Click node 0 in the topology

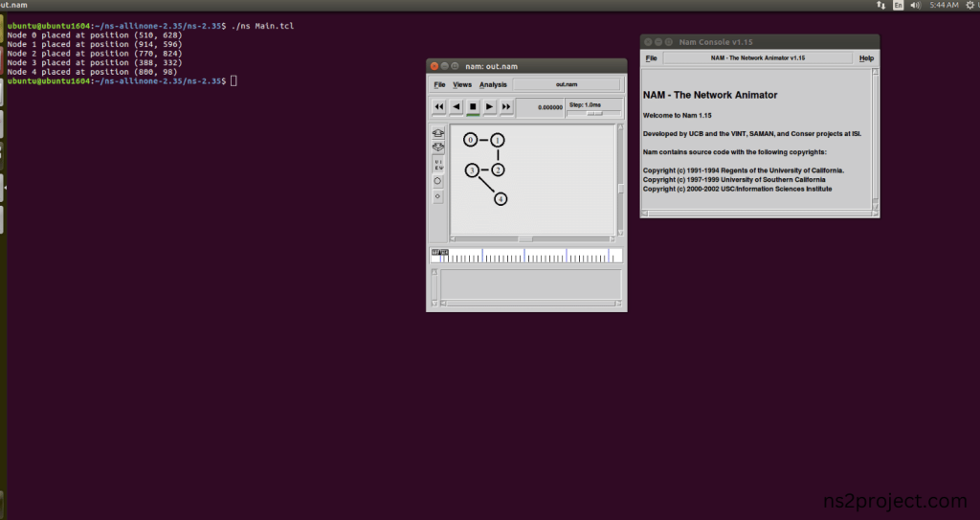pyautogui.click(x=471, y=140)
